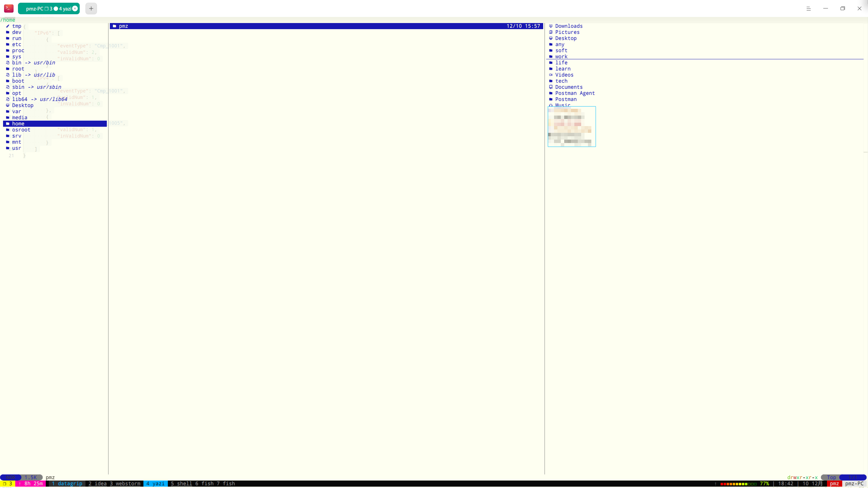Select the osroot directory row
868x488 pixels.
(55, 130)
